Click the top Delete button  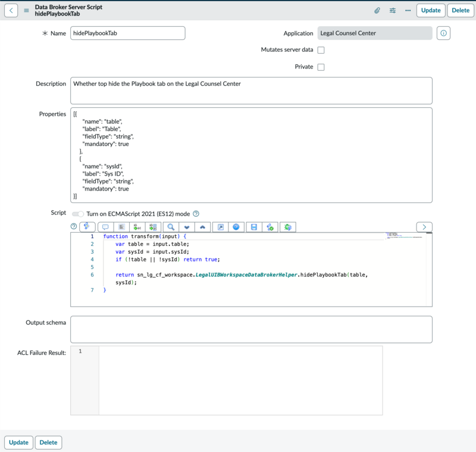[x=461, y=10]
